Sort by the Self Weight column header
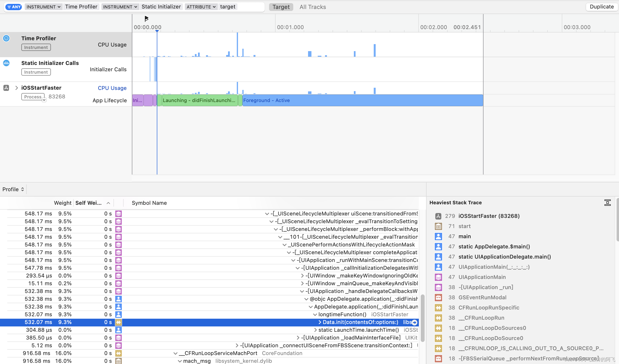This screenshot has width=619, height=364. pyautogui.click(x=93, y=203)
